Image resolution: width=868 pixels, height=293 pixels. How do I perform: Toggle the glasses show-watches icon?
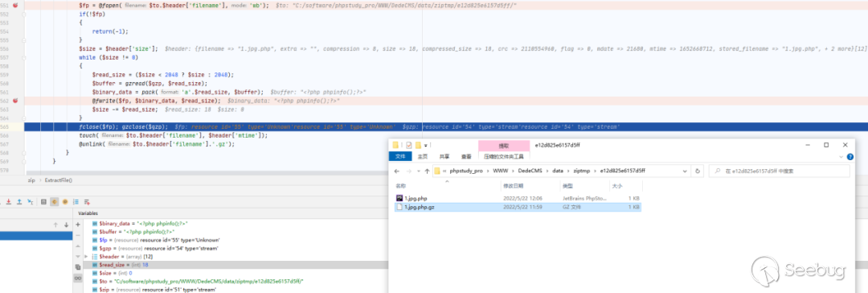(78, 278)
